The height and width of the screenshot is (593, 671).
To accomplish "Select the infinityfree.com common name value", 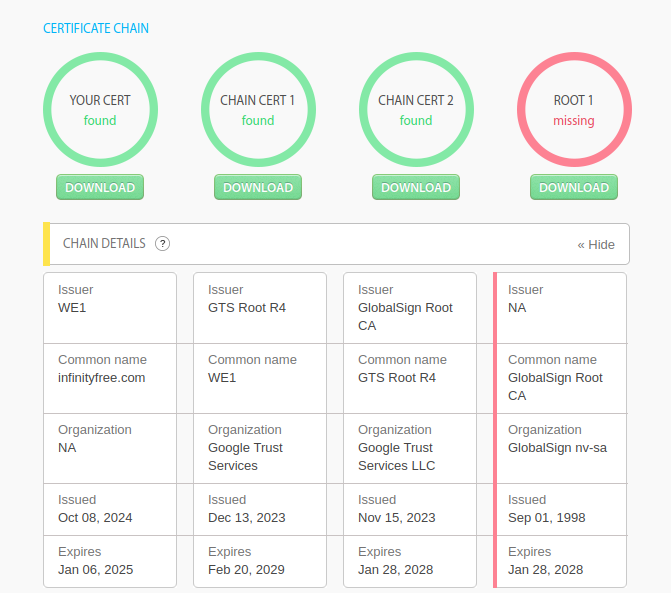I will coord(102,378).
